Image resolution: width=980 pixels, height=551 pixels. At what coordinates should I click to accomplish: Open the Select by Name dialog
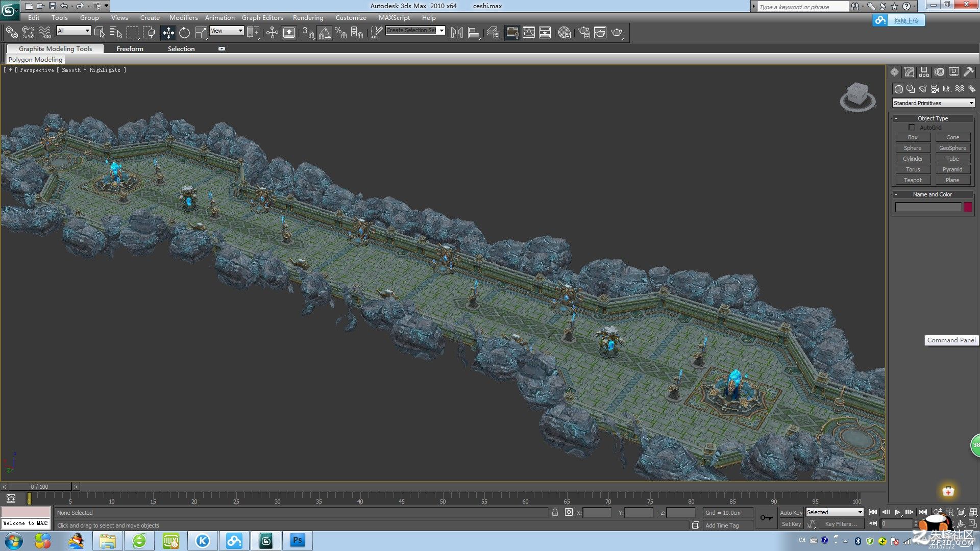click(x=116, y=33)
